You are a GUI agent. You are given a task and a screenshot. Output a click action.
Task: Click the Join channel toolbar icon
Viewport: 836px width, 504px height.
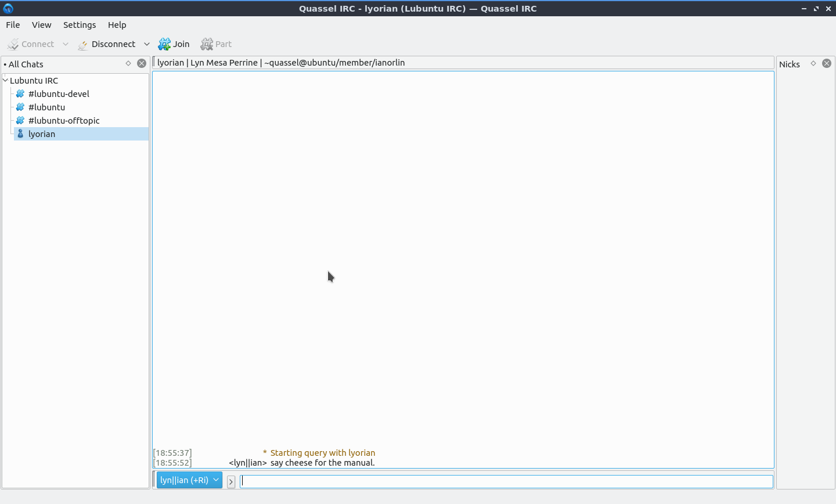(165, 44)
